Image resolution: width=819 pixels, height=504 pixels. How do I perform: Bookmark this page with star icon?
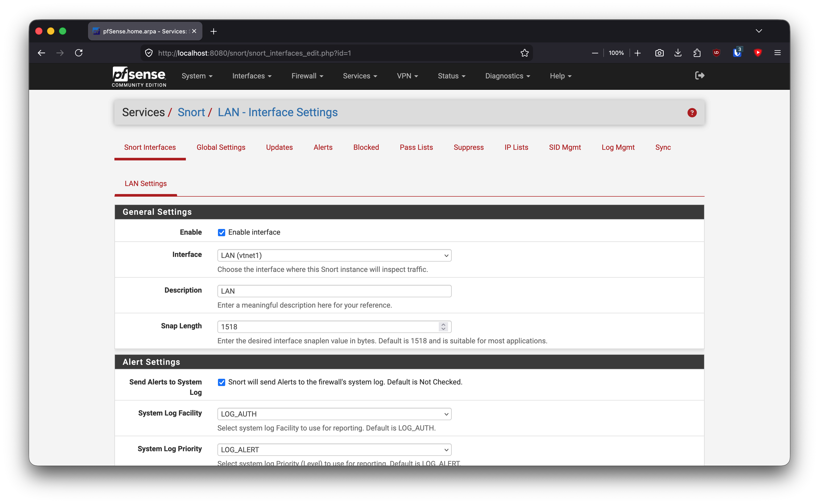point(524,53)
